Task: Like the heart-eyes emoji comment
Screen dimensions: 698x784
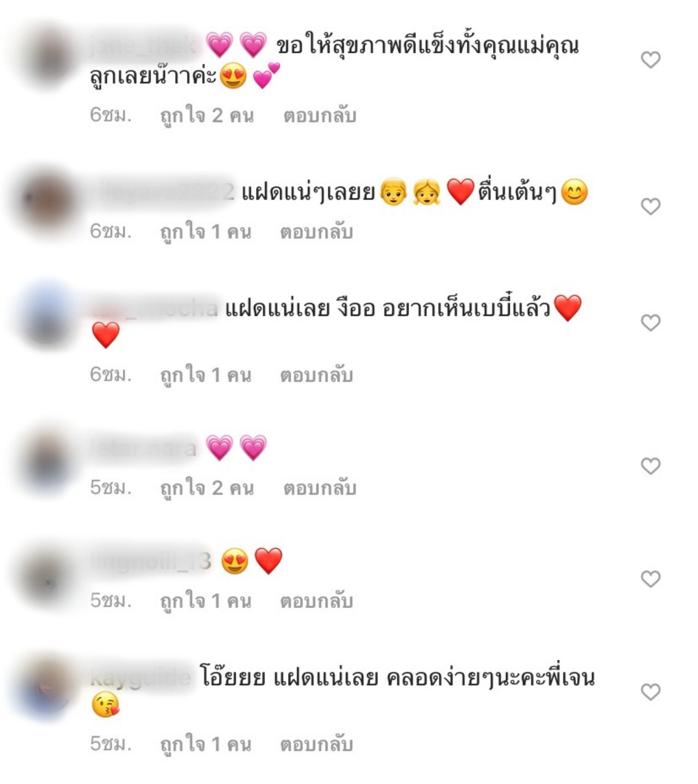Action: (x=651, y=578)
